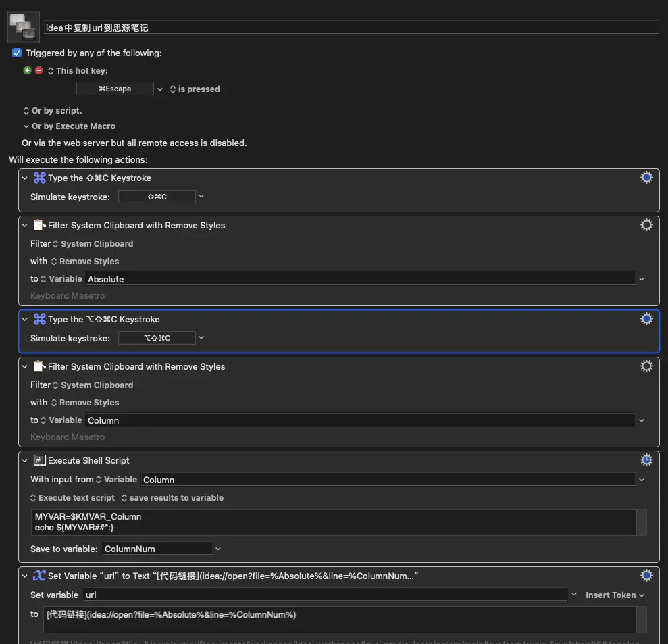Screen dimensions: 668x644
Task: Click the red remove trigger button
Action: 38,70
